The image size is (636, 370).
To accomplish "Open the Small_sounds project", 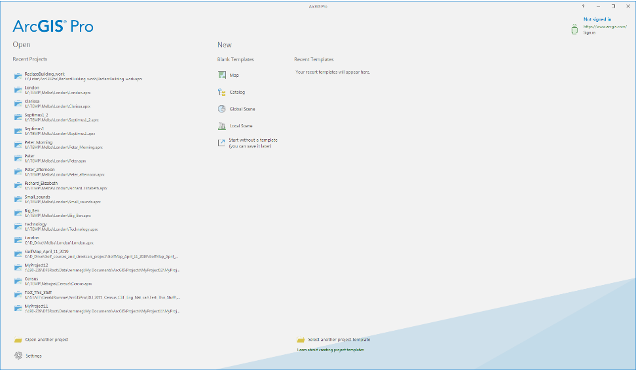I will pyautogui.click(x=58, y=199).
